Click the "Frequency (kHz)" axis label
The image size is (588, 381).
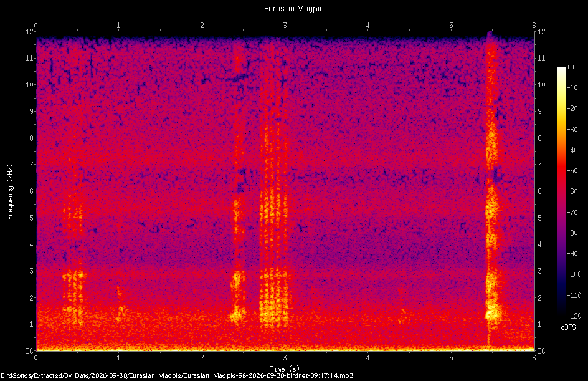pos(10,192)
